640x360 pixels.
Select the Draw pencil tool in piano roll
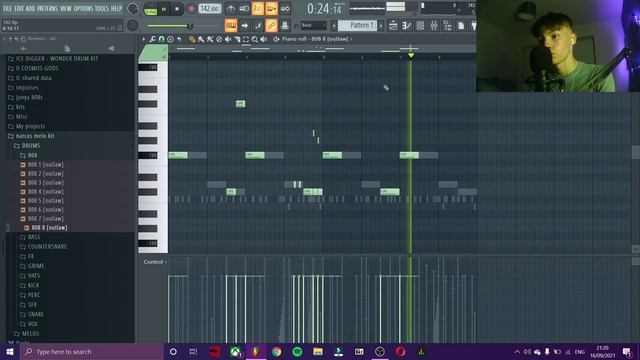[192, 39]
